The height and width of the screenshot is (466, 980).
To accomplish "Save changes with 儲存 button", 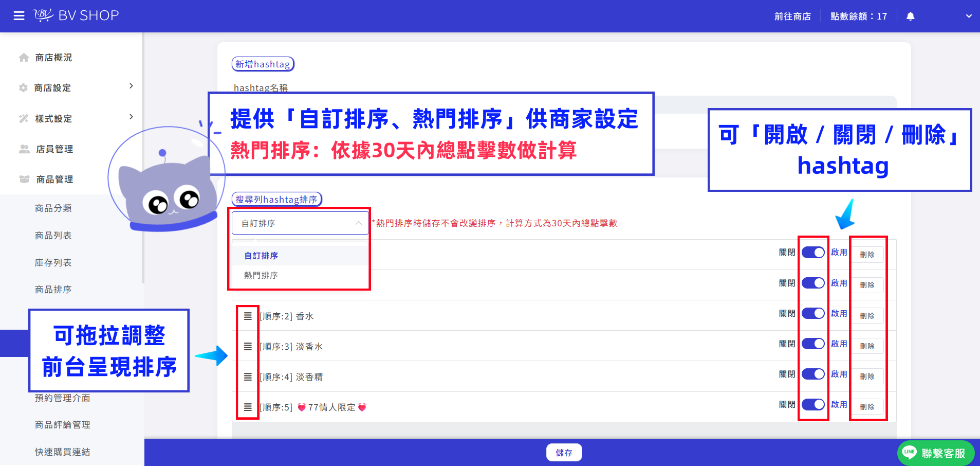I will tap(564, 453).
